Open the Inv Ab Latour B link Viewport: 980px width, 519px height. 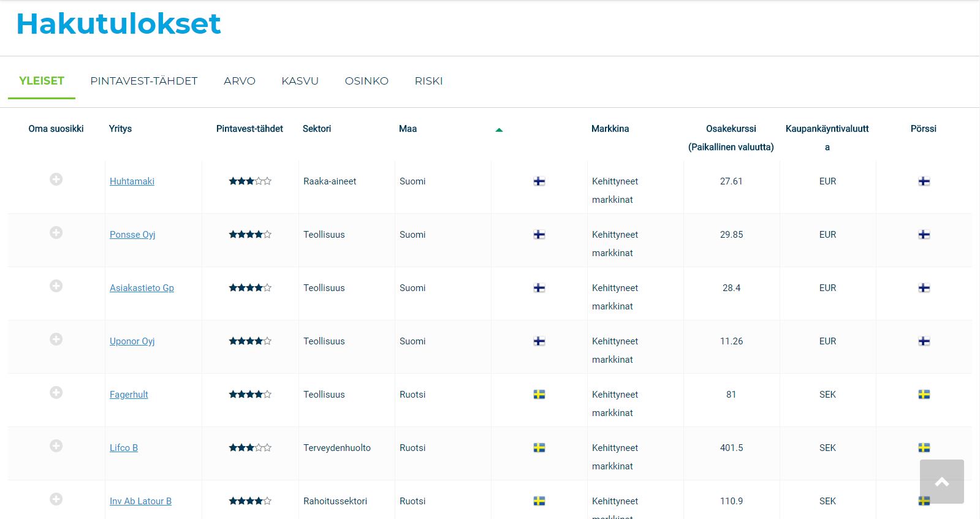140,501
